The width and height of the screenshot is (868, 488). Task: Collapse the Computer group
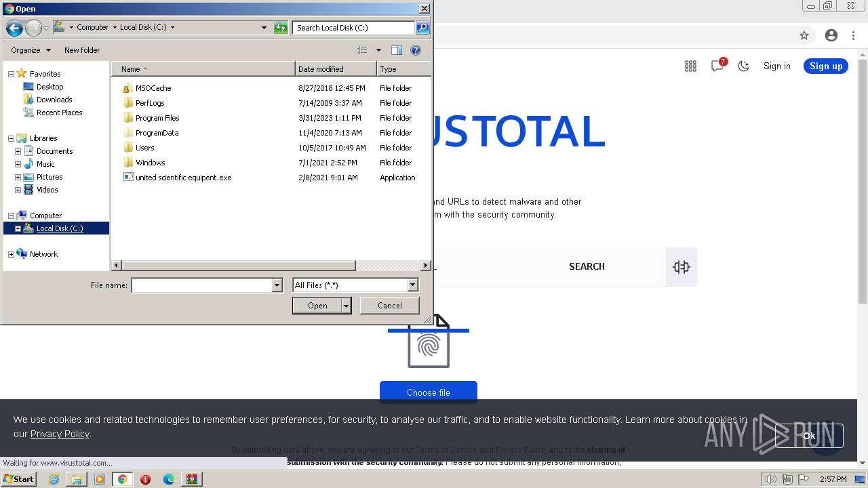pos(11,216)
